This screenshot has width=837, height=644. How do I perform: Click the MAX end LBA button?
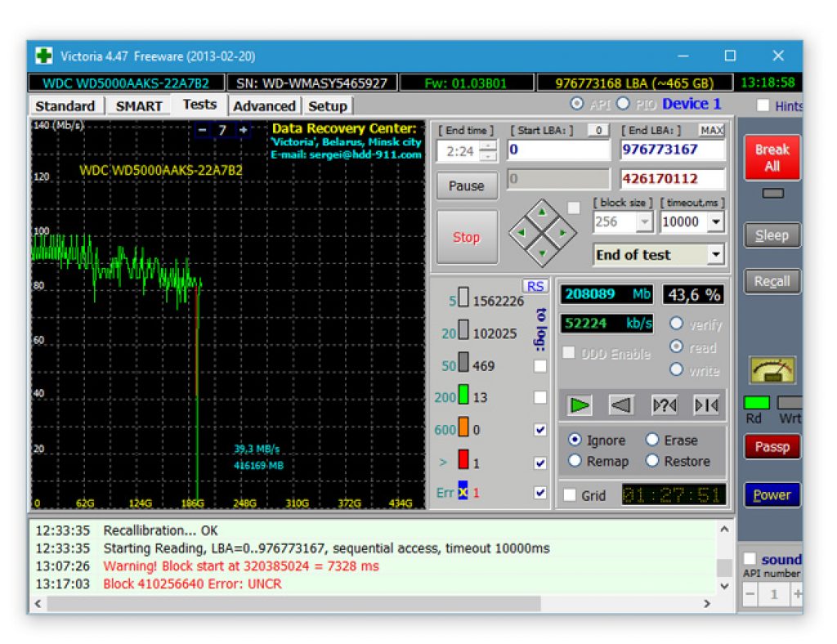click(x=712, y=130)
